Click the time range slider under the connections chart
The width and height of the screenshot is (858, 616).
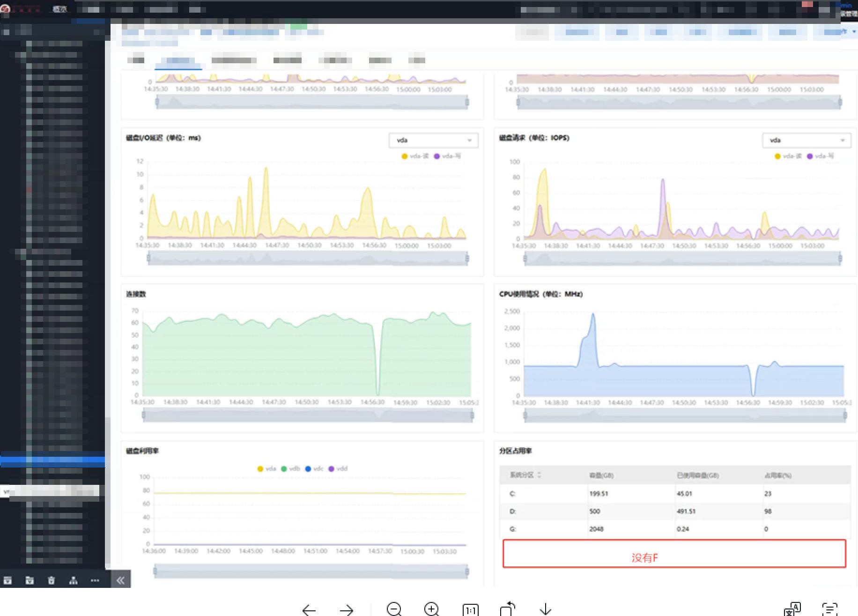(x=308, y=415)
